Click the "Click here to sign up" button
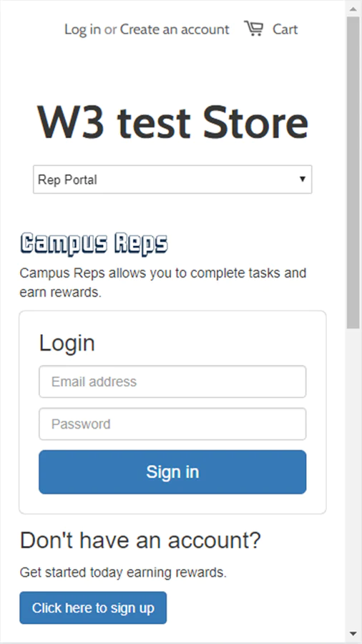 coord(93,608)
